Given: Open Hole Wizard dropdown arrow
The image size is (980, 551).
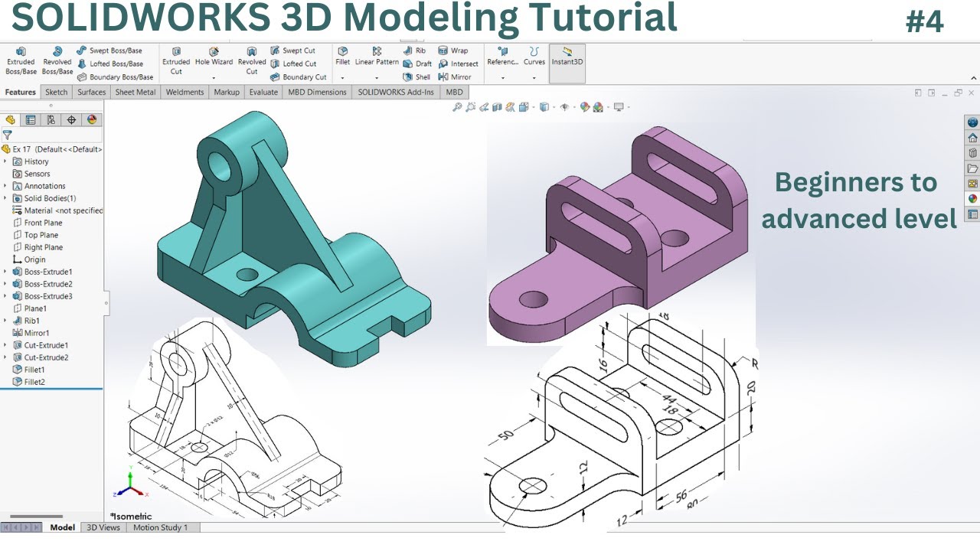Looking at the screenshot, I should [x=214, y=77].
